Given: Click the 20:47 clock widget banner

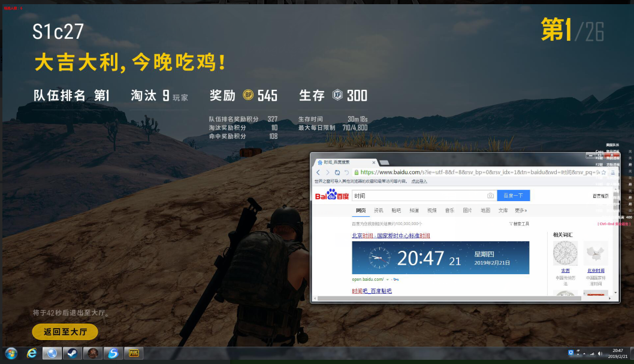Looking at the screenshot, I should click(440, 258).
